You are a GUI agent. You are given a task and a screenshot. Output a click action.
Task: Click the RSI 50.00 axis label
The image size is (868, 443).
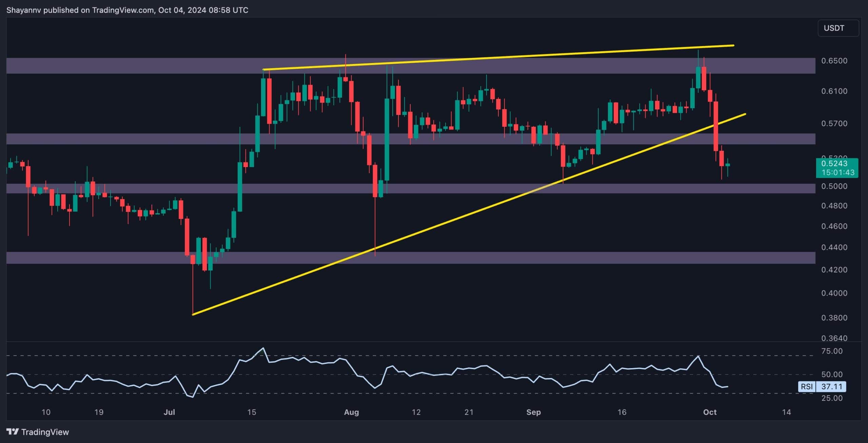[x=832, y=375]
